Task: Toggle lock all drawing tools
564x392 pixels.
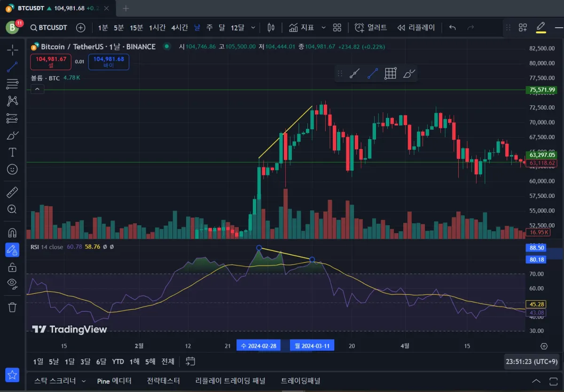Action: pos(12,267)
